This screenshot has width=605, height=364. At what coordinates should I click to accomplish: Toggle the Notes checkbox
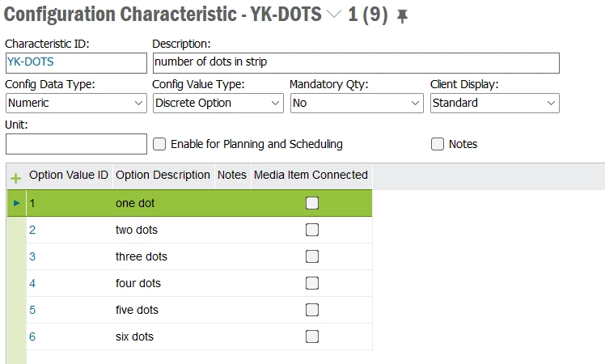(437, 144)
